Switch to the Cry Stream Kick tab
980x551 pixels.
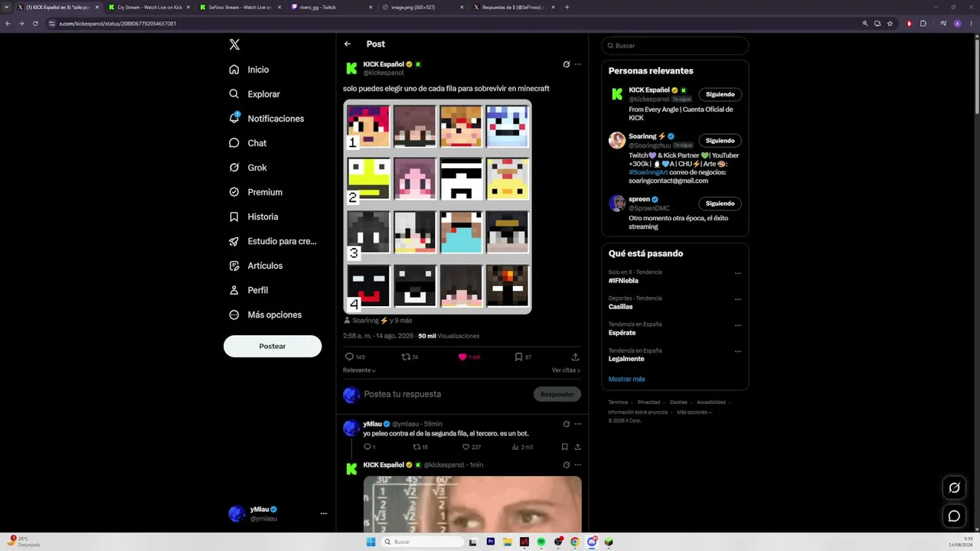pos(149,7)
